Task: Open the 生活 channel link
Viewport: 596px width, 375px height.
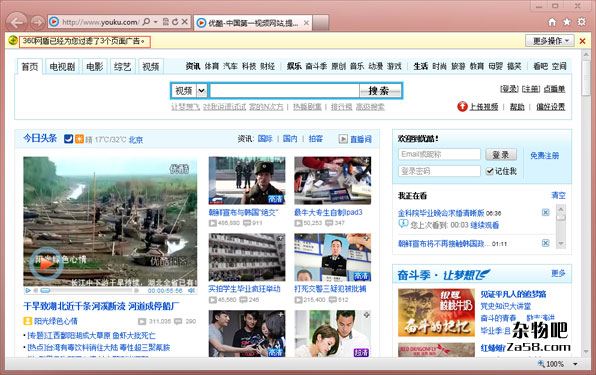Action: tap(420, 66)
